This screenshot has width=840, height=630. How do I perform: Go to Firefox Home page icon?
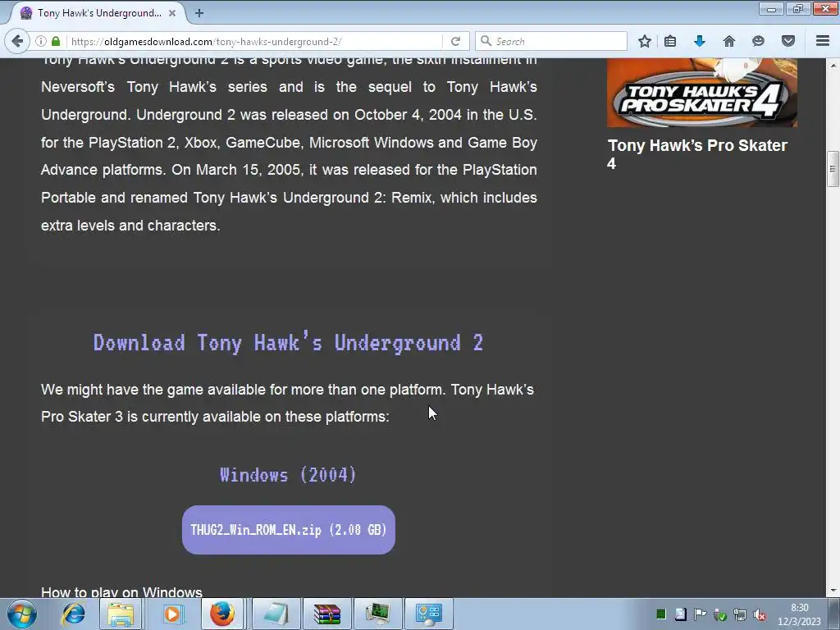click(x=729, y=41)
